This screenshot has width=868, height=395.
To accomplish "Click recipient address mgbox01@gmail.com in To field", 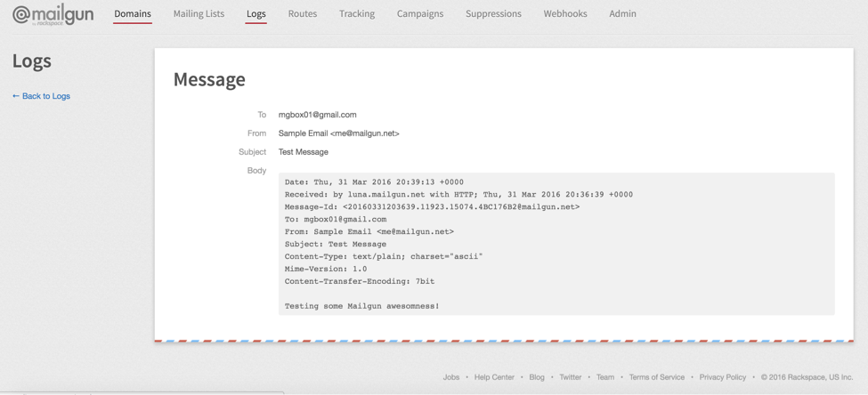I will click(317, 115).
